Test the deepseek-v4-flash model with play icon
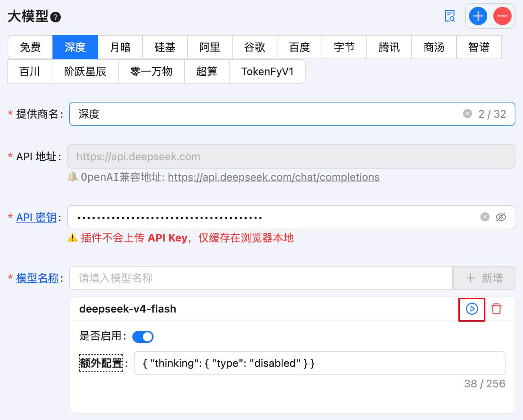Screen dimensions: 523x420 click(x=472, y=309)
